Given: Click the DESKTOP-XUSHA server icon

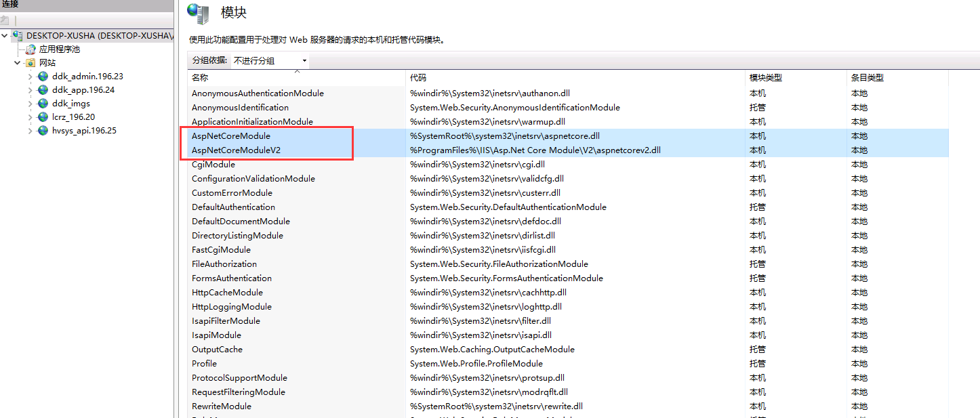Looking at the screenshot, I should 18,35.
